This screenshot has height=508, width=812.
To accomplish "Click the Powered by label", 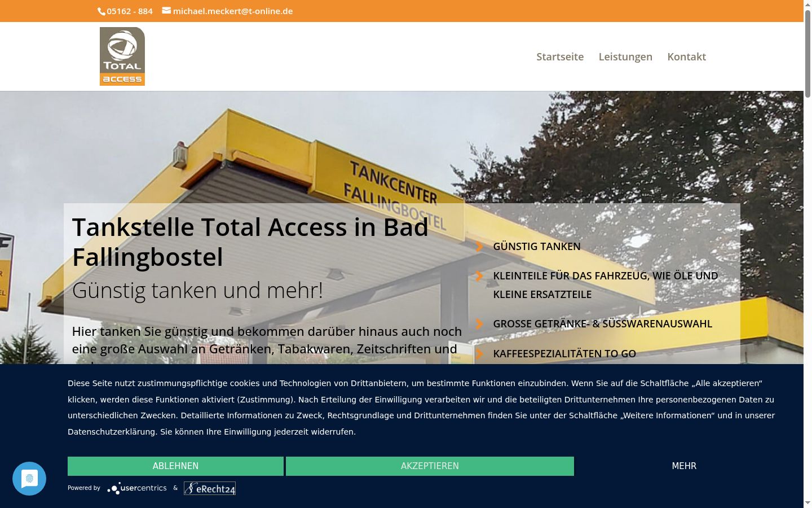I will 84,488.
